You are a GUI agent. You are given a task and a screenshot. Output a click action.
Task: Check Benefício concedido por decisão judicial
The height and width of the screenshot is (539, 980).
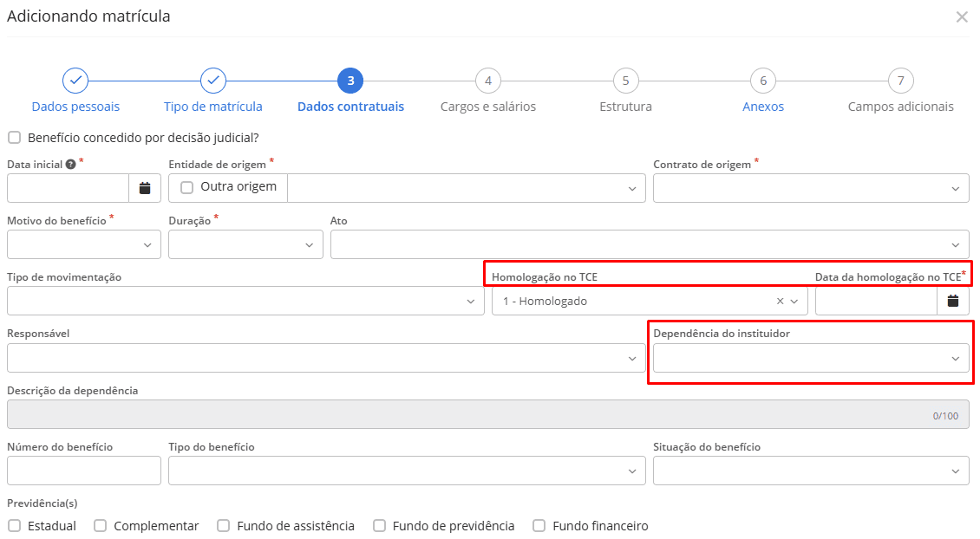click(14, 137)
